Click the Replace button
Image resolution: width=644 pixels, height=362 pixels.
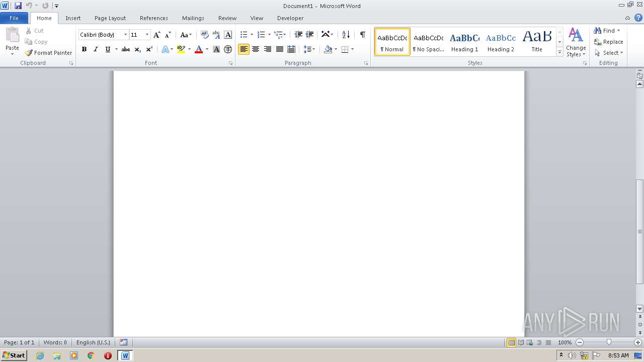[x=609, y=42]
